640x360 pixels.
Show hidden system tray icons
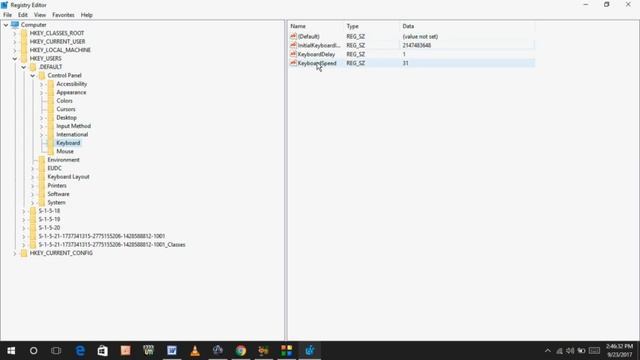548,351
